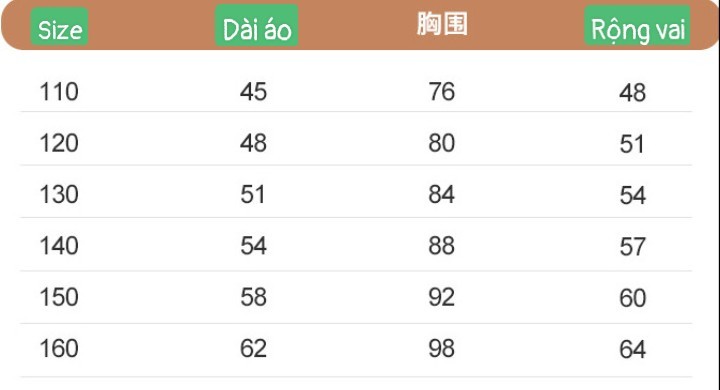Click chest value 92 in size 150 row
The height and width of the screenshot is (390, 720).
point(442,297)
